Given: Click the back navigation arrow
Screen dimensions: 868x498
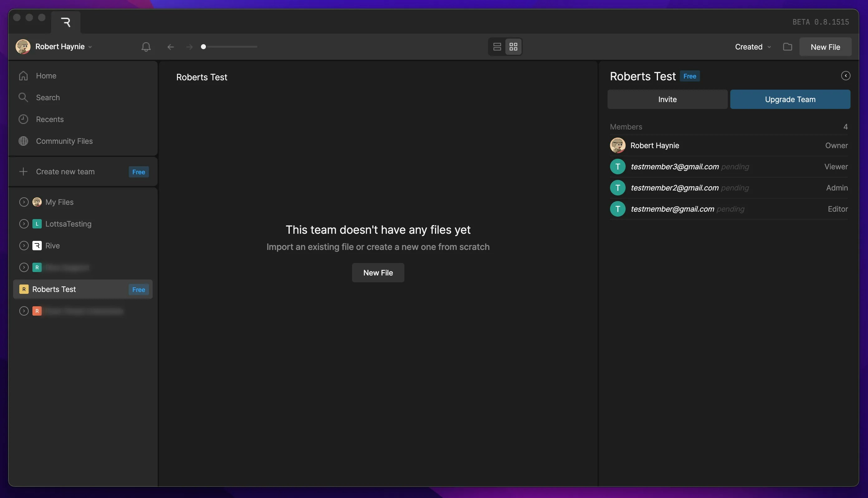Looking at the screenshot, I should tap(170, 47).
